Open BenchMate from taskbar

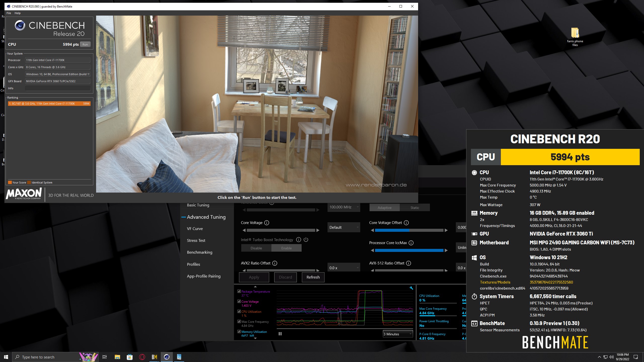154,357
